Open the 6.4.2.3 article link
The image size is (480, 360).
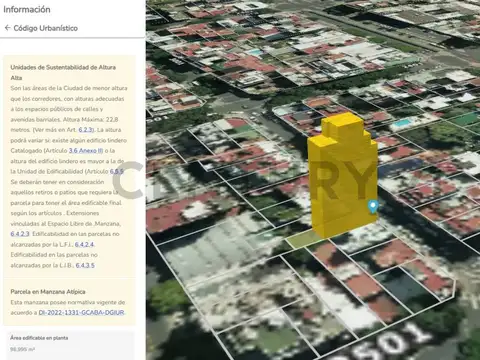coord(20,234)
